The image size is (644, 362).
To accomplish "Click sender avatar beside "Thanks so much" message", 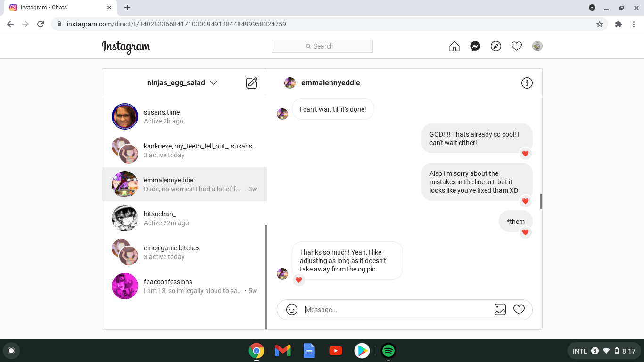I will (x=282, y=274).
